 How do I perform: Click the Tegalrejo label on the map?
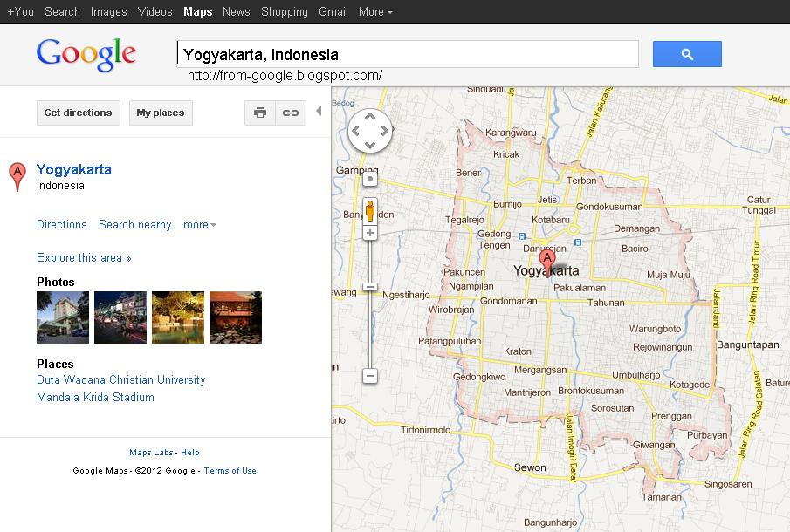pyautogui.click(x=464, y=220)
